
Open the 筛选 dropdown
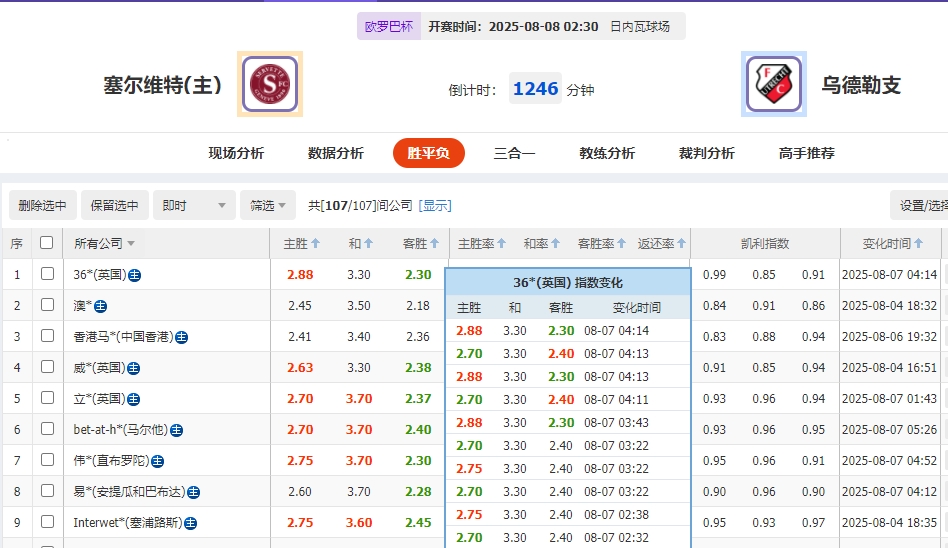pyautogui.click(x=267, y=205)
